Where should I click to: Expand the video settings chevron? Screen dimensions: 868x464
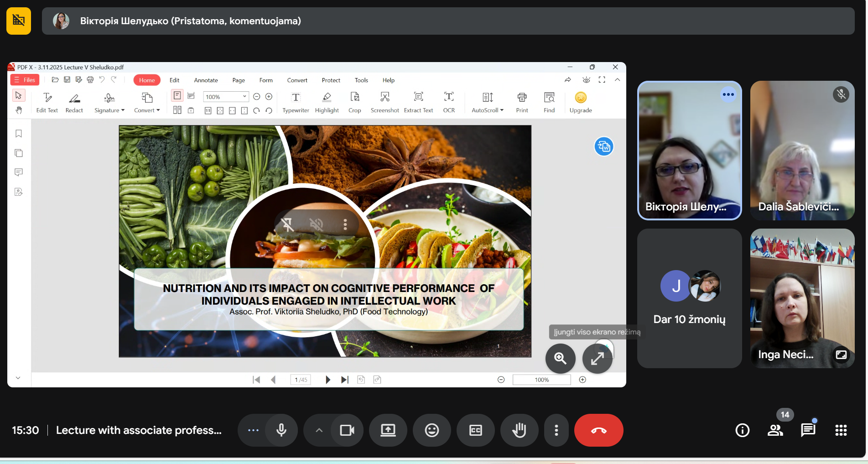(319, 430)
